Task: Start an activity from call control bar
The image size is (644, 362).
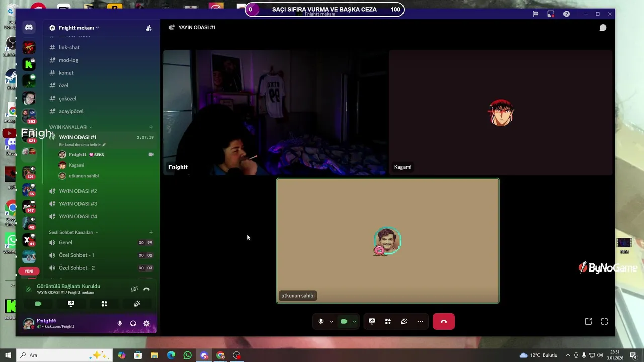Action: 388,322
